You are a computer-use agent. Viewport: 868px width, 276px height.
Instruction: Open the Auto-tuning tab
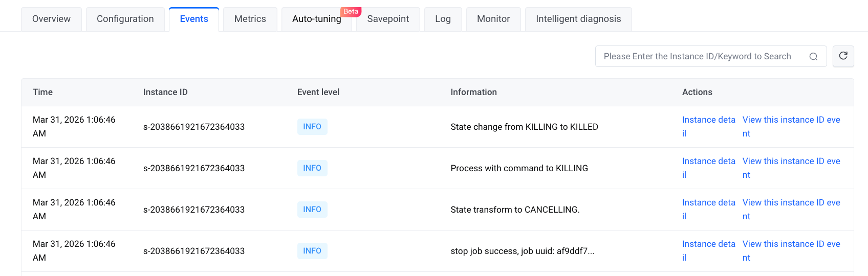click(317, 19)
